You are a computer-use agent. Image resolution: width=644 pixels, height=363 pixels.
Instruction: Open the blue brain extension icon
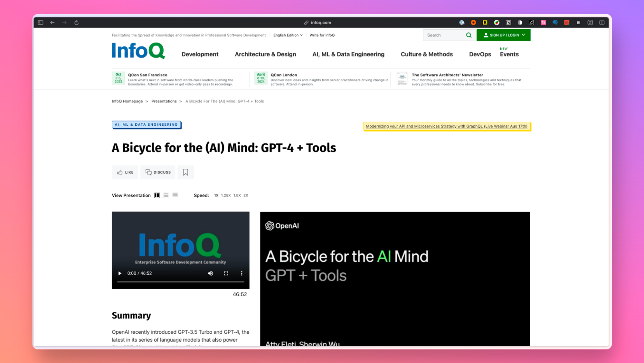pyautogui.click(x=555, y=23)
